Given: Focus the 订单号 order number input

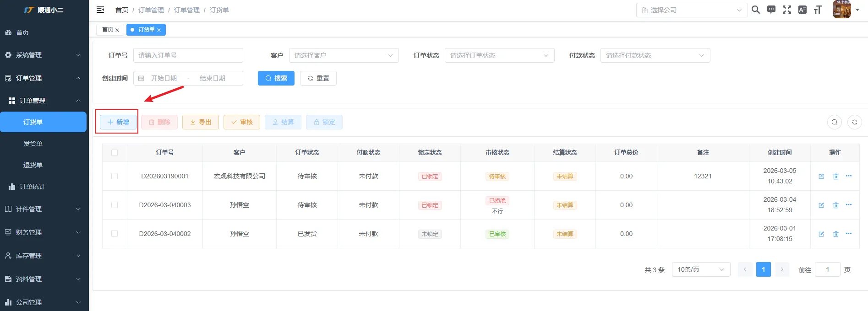Looking at the screenshot, I should tap(188, 55).
